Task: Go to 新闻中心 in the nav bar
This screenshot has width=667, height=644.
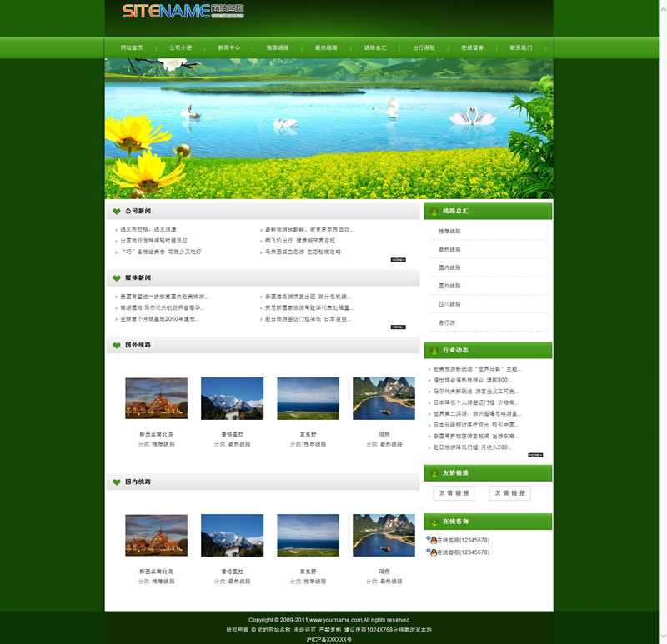Action: coord(228,48)
